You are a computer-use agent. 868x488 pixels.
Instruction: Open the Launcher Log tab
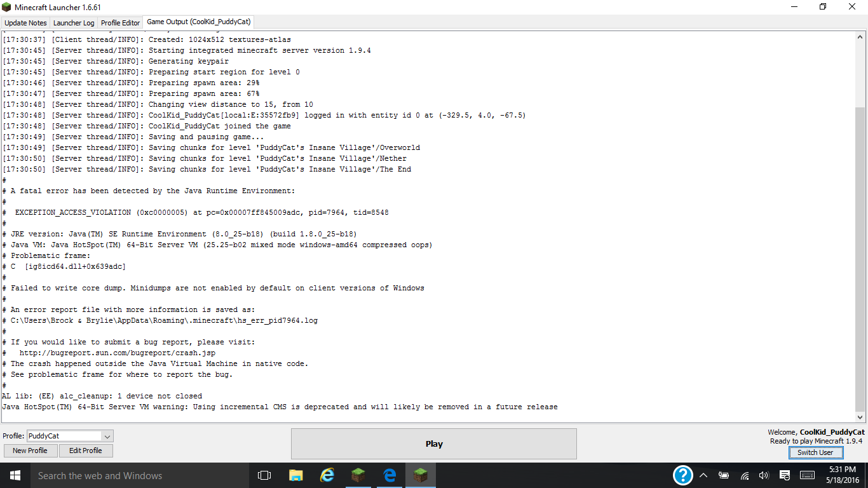pos(74,23)
